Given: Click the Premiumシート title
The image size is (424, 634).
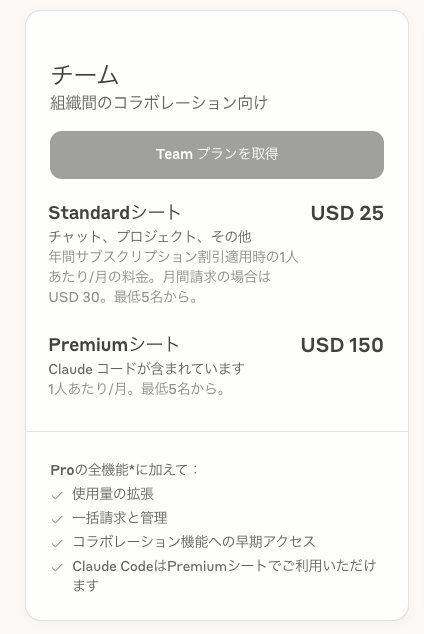Looking at the screenshot, I should pos(114,344).
